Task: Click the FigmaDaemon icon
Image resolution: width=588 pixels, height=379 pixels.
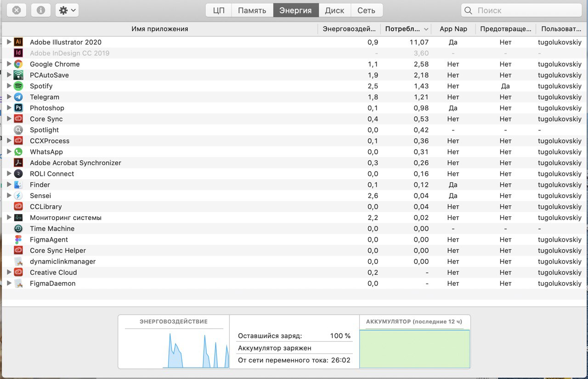Action: point(18,283)
